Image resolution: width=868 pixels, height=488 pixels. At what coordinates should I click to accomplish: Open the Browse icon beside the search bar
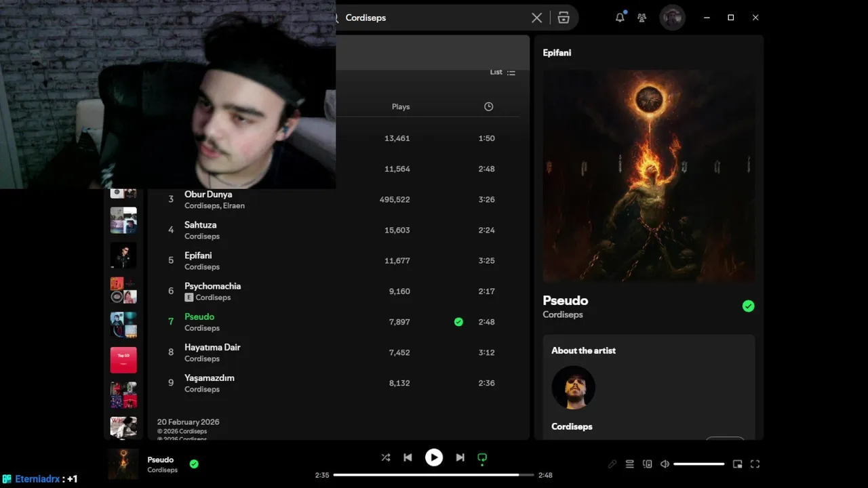point(564,18)
